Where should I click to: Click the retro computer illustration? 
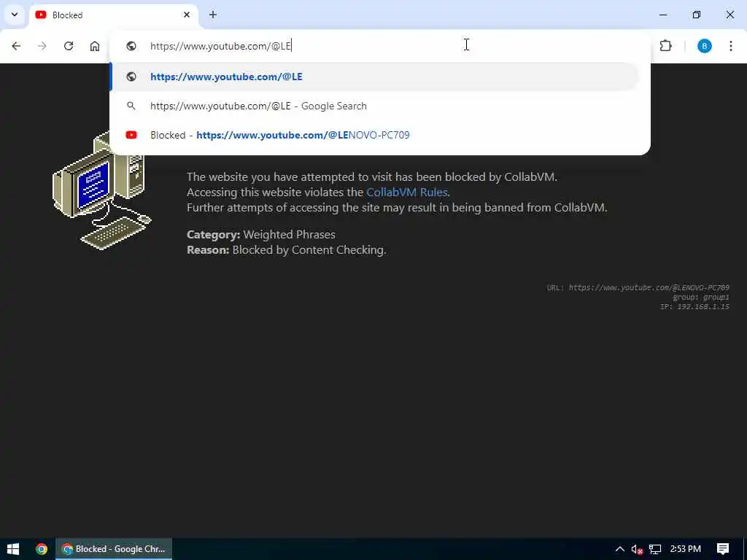click(x=101, y=190)
